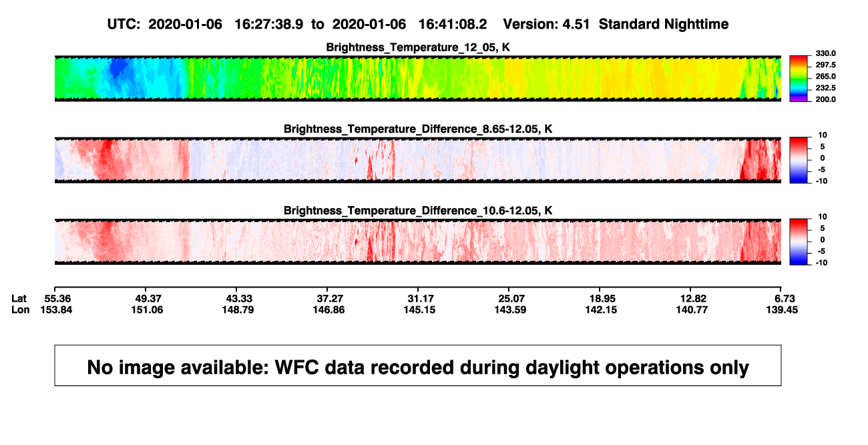Image resolution: width=868 pixels, height=445 pixels.
Task: Click the 'Standard Nighttime' text
Action: (664, 24)
